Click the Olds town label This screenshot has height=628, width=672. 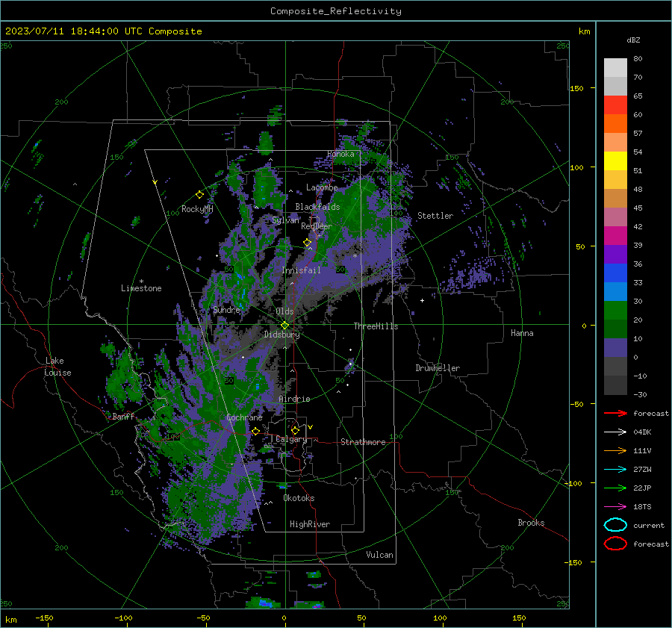[284, 311]
